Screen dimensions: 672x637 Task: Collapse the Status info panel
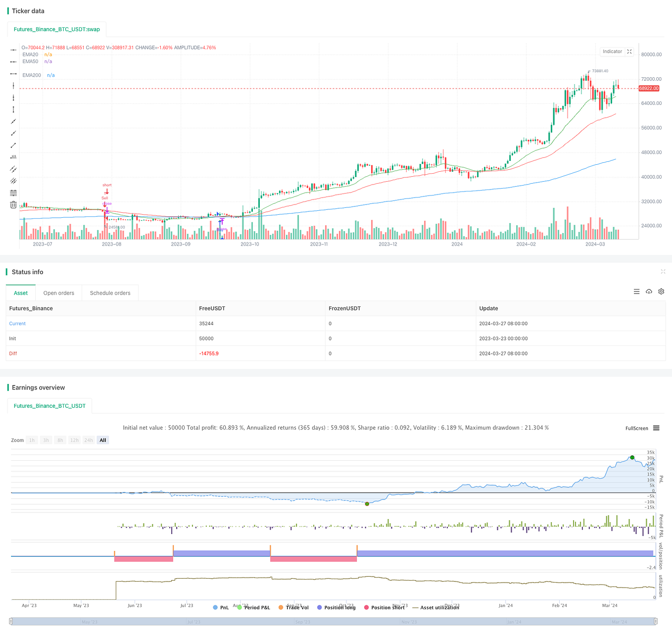coord(663,272)
